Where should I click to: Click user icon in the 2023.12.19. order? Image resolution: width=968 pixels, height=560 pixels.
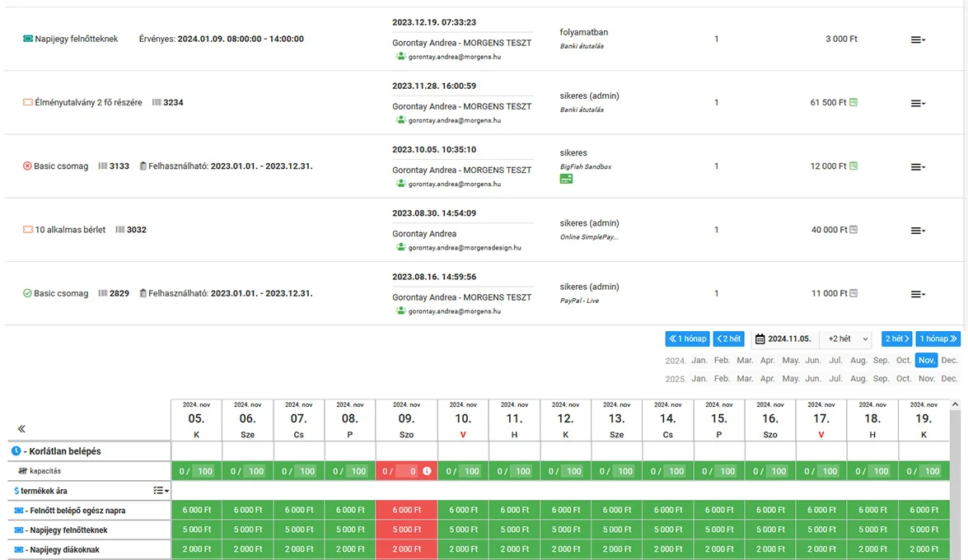[x=400, y=56]
